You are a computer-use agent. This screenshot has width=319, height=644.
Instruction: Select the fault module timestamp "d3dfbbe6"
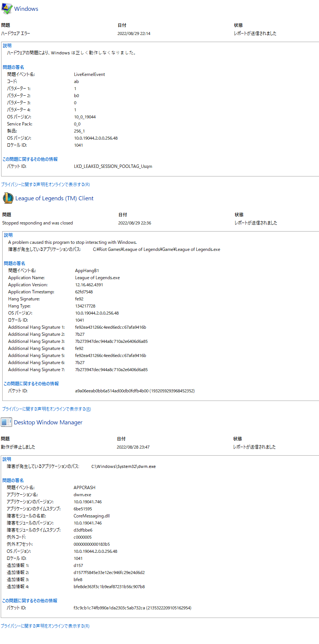pos(83,530)
